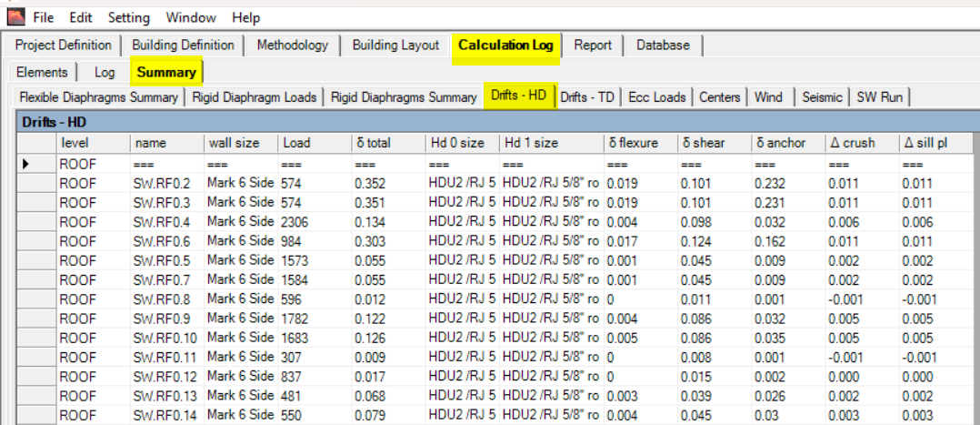Switch to Elements sub-tab
The image size is (980, 425).
[x=42, y=72]
